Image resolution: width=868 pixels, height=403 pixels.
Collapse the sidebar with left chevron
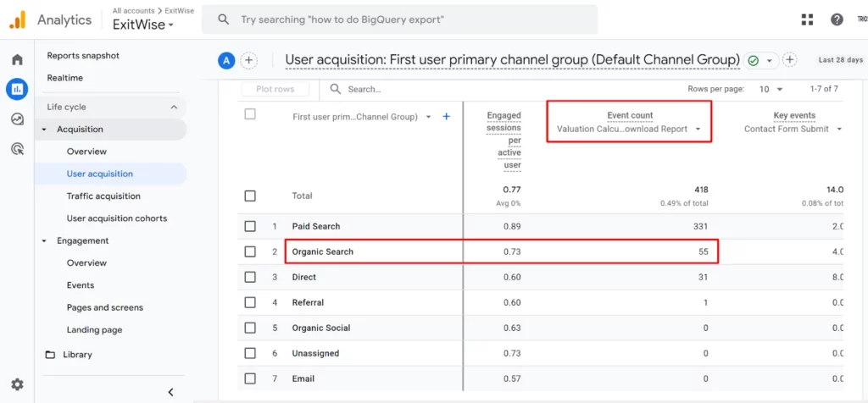(x=171, y=392)
